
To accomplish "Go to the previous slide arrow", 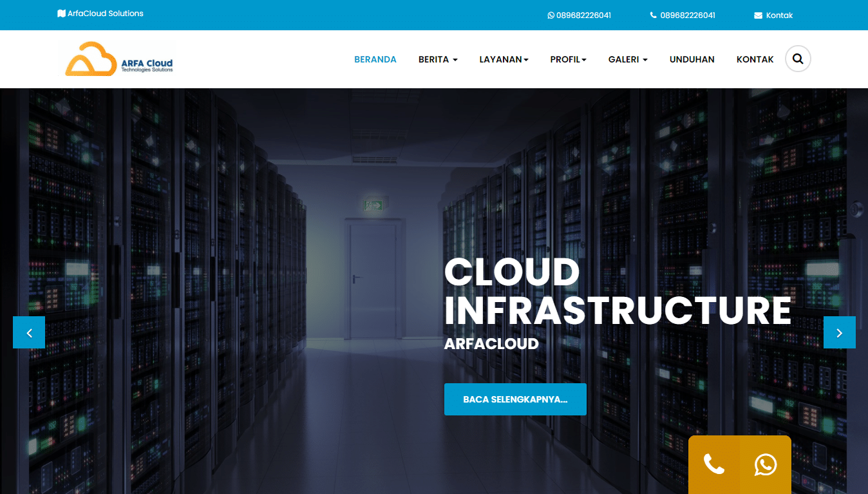I will 29,332.
